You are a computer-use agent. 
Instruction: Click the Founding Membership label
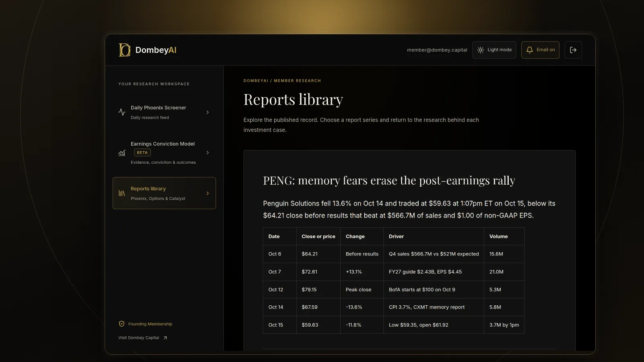coord(150,324)
